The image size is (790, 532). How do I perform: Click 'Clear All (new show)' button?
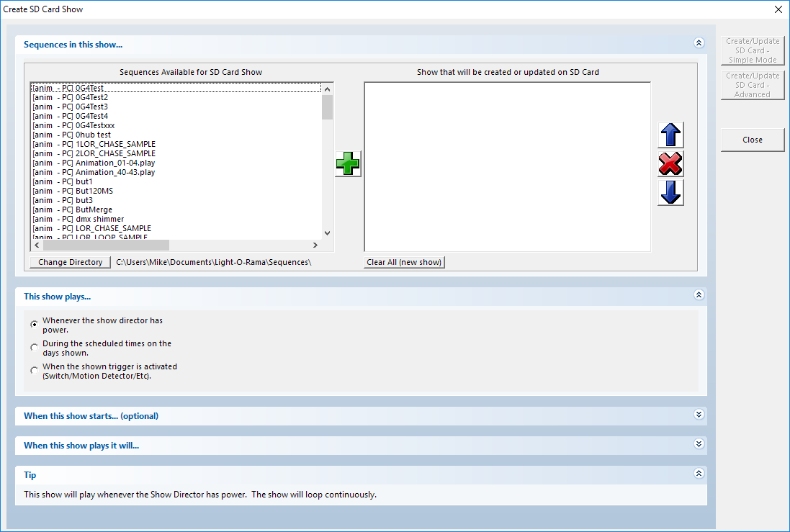click(x=404, y=262)
